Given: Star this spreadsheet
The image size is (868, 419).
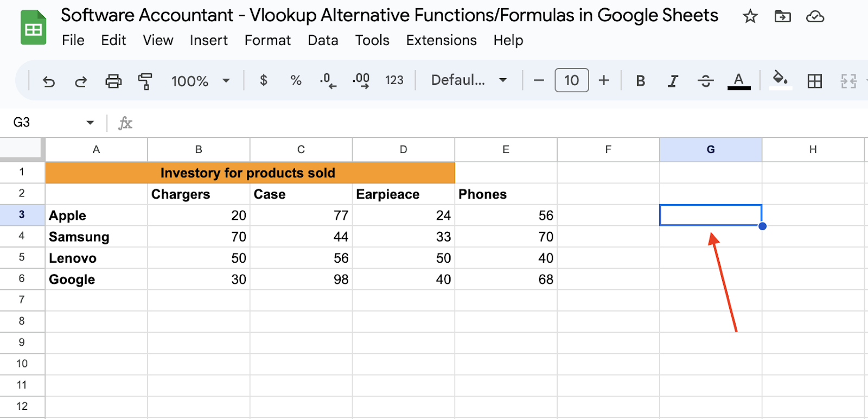Looking at the screenshot, I should (x=750, y=16).
